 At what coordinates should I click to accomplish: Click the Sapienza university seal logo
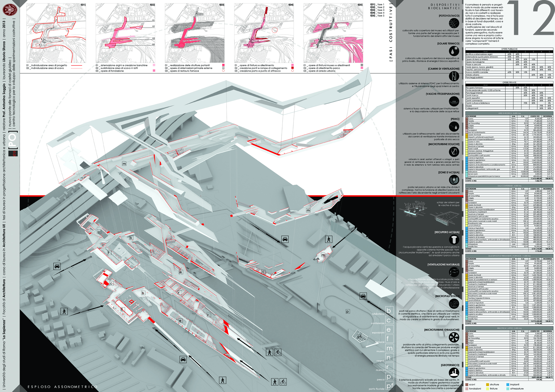point(10,9)
